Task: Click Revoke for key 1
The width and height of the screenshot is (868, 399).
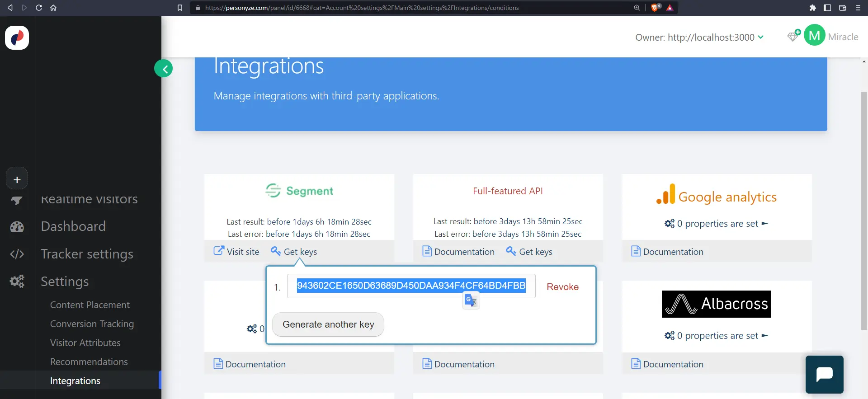Action: pos(562,287)
